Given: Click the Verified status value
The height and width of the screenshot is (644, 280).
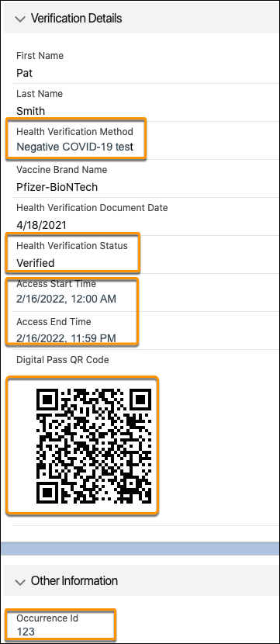Looking at the screenshot, I should pyautogui.click(x=36, y=263).
